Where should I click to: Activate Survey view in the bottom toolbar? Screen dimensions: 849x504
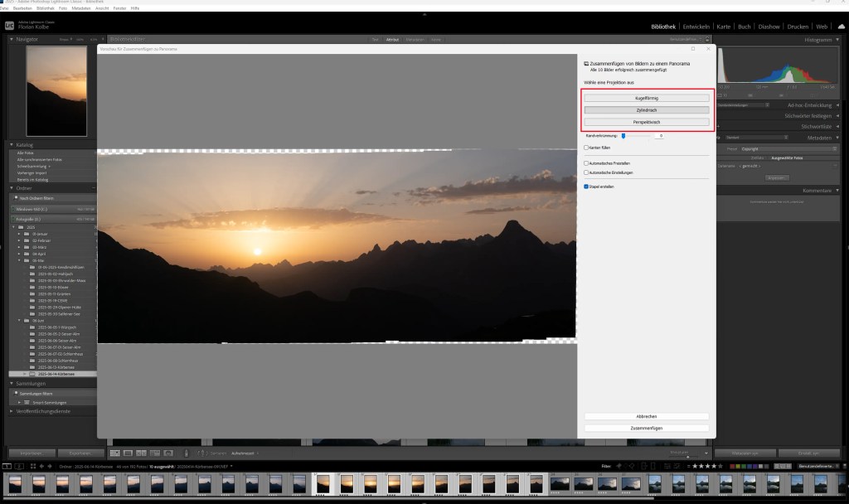point(154,453)
